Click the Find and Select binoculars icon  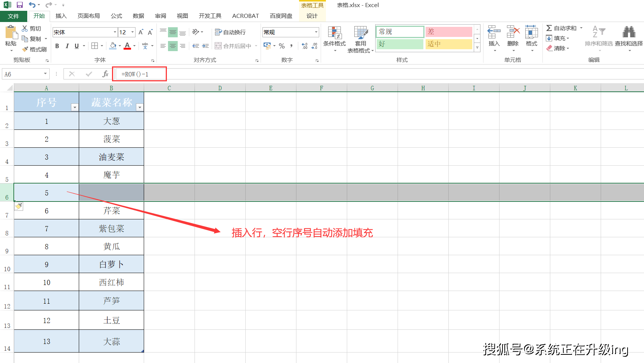(629, 32)
